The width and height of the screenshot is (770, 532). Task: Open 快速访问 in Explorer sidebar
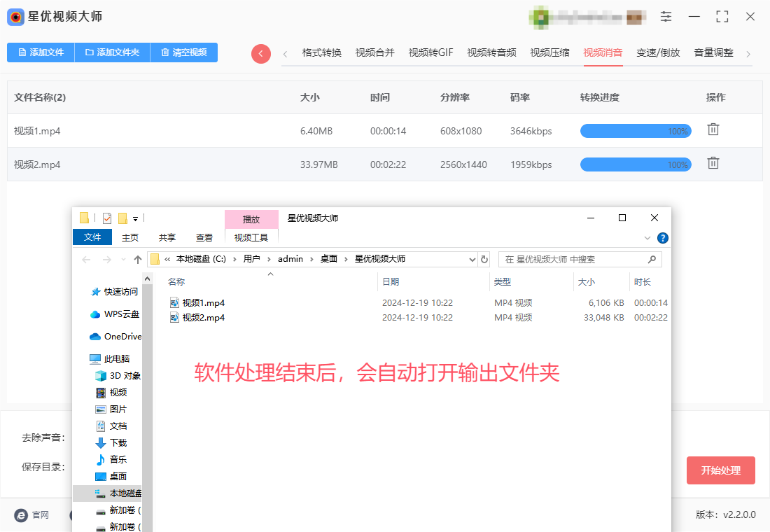point(115,292)
